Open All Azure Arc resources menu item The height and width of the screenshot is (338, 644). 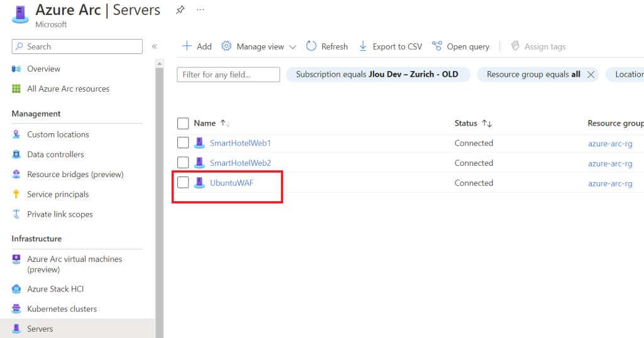(x=68, y=89)
